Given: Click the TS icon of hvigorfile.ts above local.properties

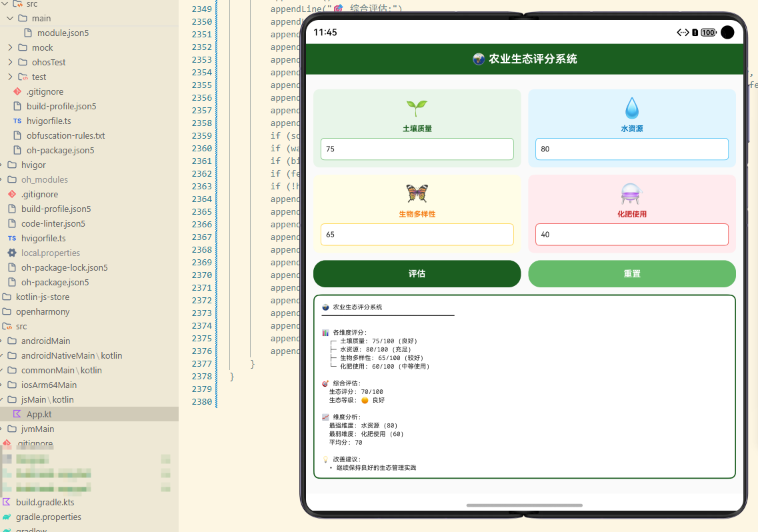Looking at the screenshot, I should pos(12,238).
